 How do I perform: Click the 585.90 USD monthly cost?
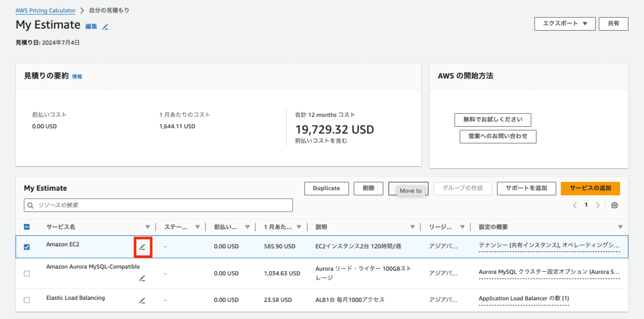pyautogui.click(x=279, y=247)
